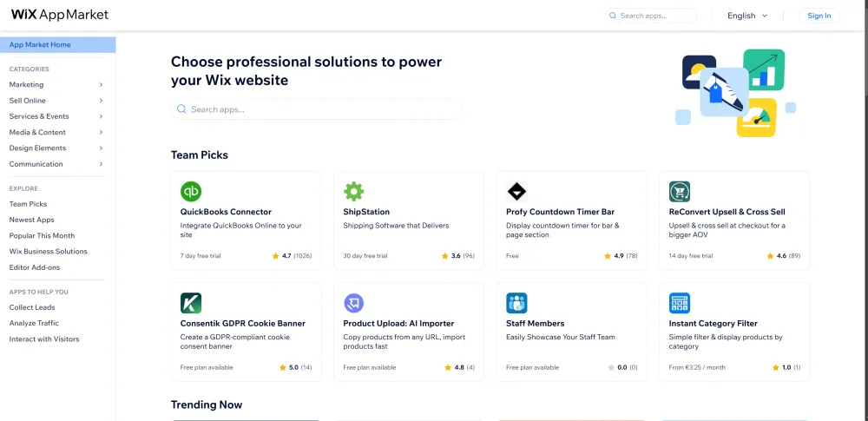868x421 pixels.
Task: Click the Sign In button
Action: 819,16
